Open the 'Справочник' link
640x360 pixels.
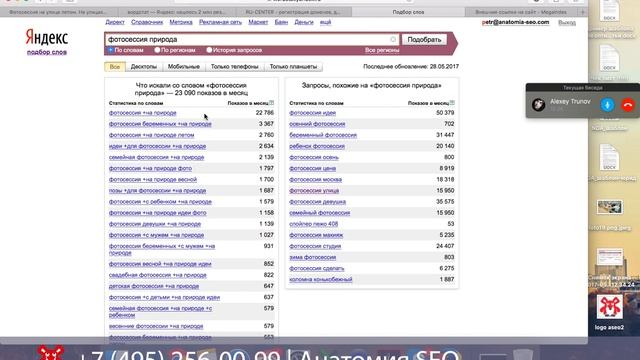coord(147,22)
